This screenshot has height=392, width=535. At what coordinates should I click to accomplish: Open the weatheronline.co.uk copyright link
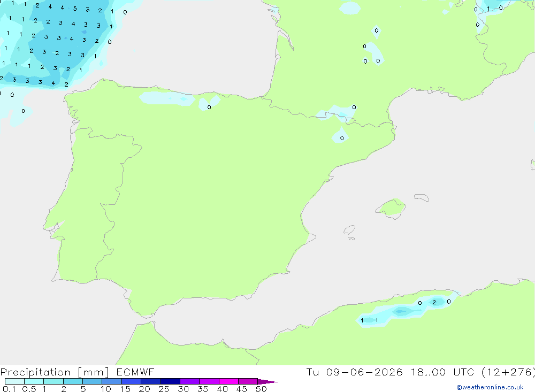click(x=490, y=387)
